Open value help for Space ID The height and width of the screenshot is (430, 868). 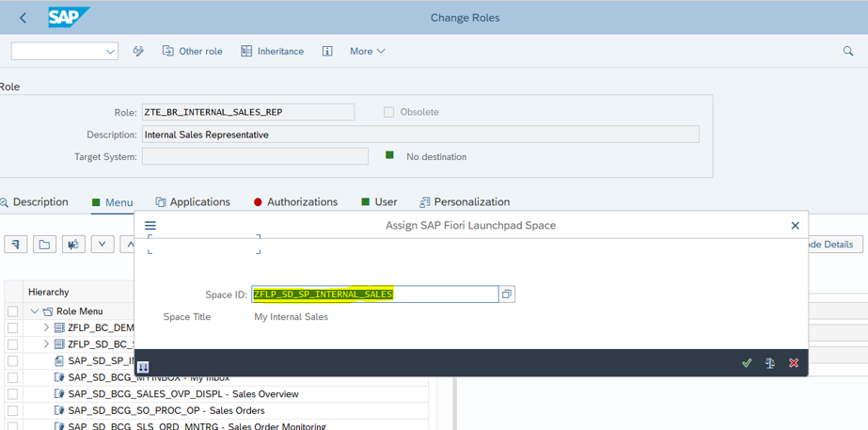(507, 295)
